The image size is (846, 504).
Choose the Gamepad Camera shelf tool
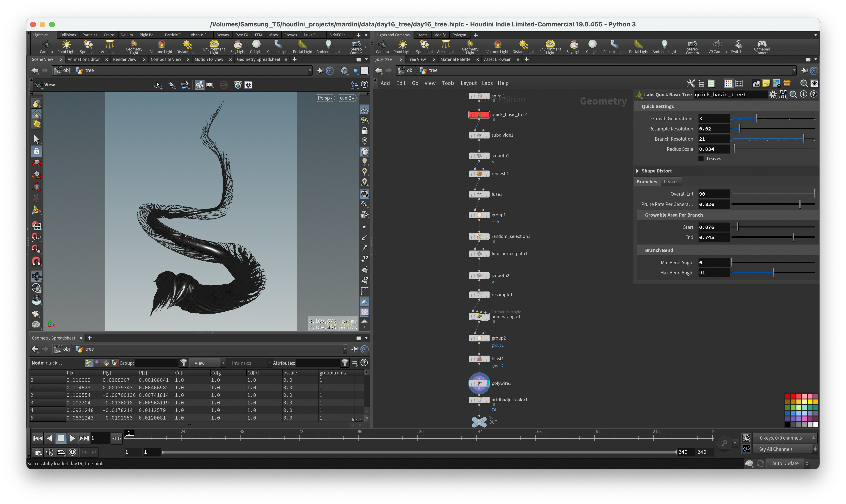(x=762, y=47)
